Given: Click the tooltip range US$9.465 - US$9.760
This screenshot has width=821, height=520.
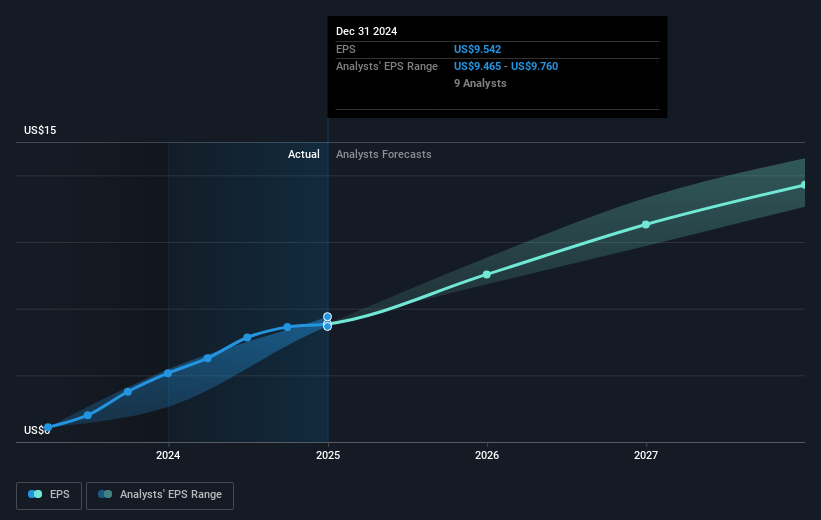Looking at the screenshot, I should (506, 67).
